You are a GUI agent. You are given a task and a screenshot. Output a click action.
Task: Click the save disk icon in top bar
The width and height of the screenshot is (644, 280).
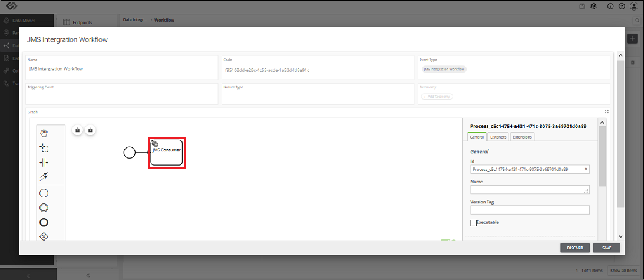[582, 6]
